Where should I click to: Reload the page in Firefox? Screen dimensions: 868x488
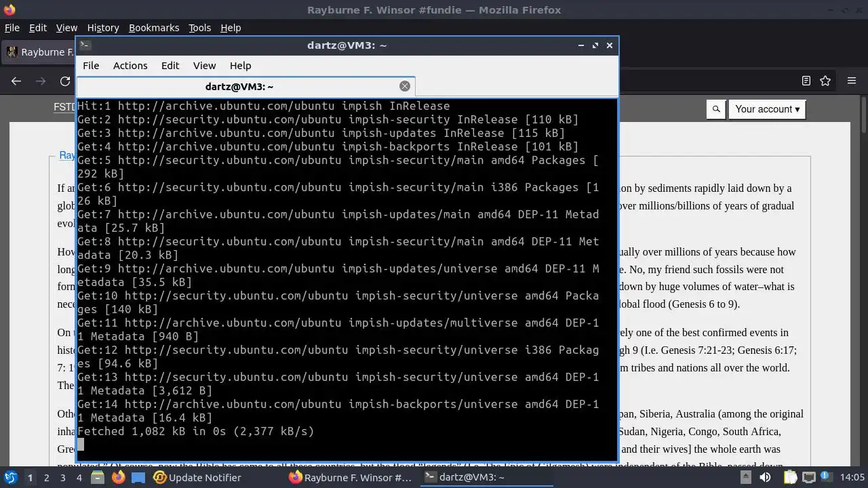65,81
